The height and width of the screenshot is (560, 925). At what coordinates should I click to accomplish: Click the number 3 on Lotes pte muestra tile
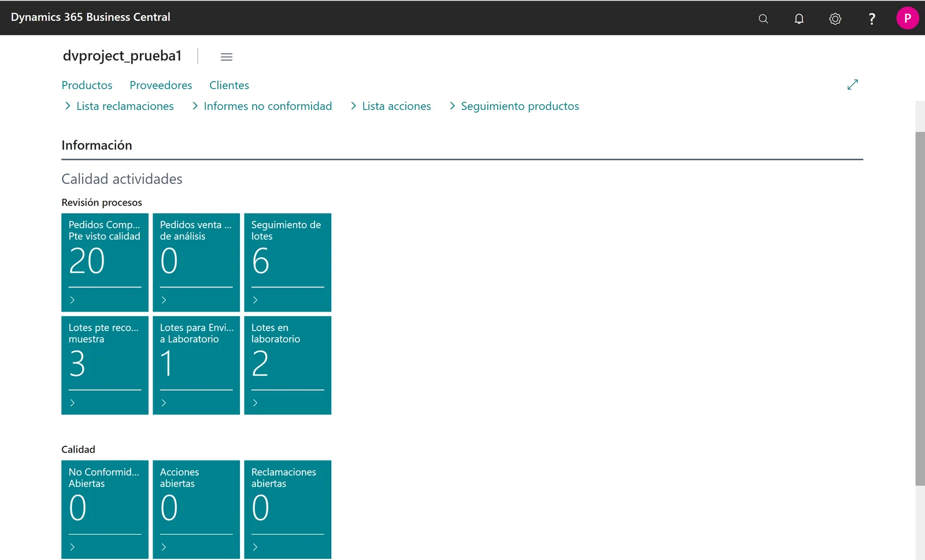[77, 364]
